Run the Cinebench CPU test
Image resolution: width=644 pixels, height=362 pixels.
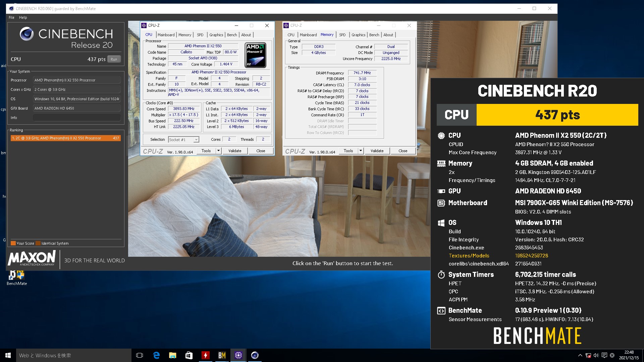pyautogui.click(x=114, y=59)
